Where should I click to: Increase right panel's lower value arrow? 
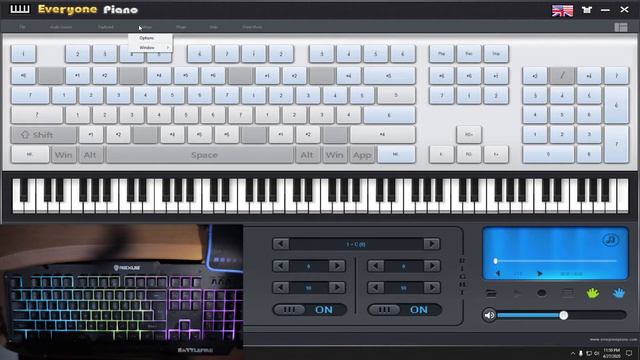coord(432,288)
